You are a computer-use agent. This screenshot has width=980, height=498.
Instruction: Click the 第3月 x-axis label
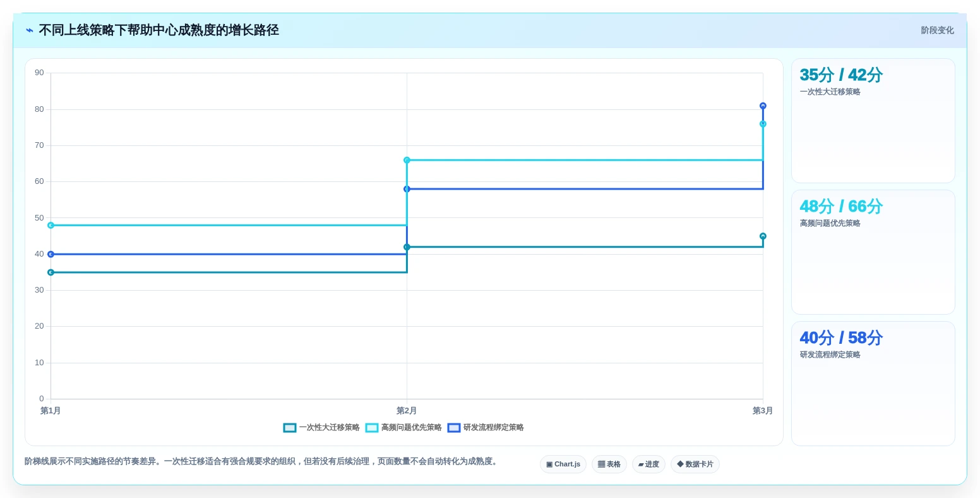point(763,411)
